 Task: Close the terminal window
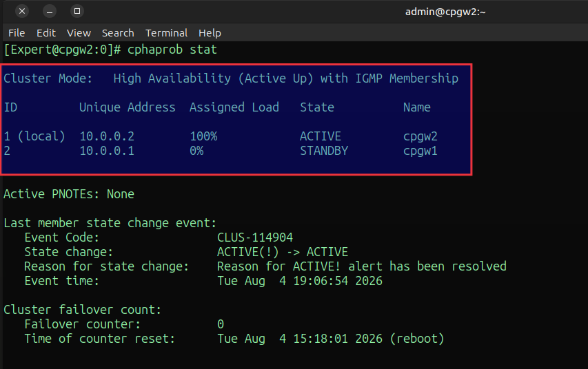(x=22, y=11)
